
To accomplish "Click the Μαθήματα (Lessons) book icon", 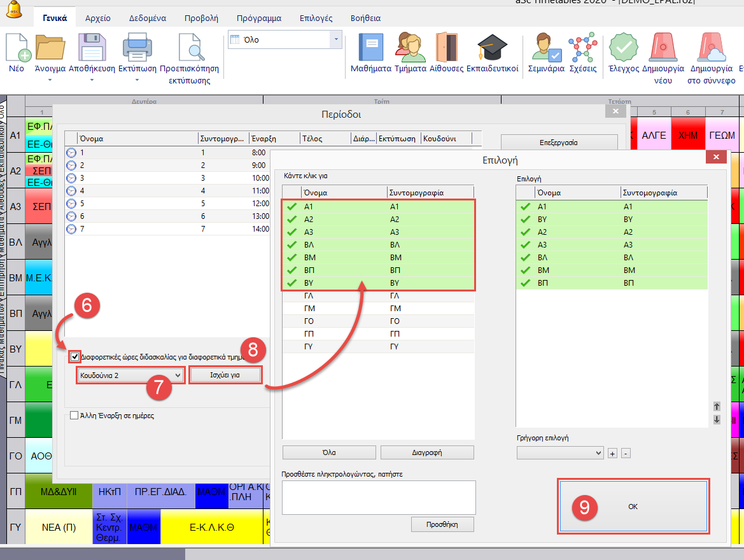I will pyautogui.click(x=370, y=48).
